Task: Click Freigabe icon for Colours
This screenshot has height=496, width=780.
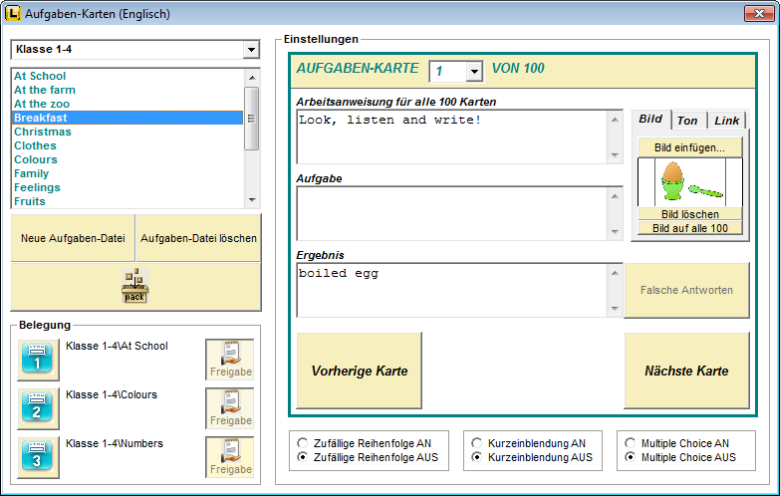Action: (230, 408)
